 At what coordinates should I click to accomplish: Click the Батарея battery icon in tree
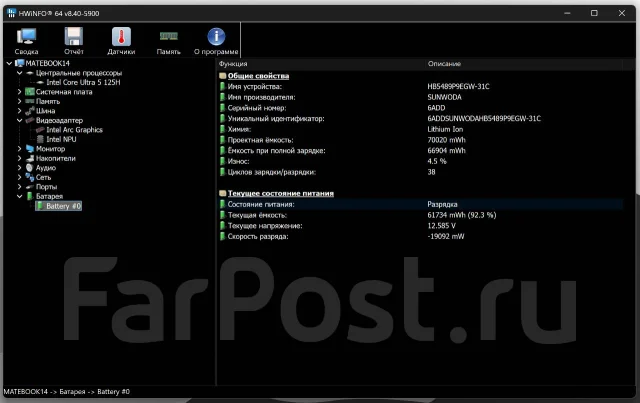30,196
